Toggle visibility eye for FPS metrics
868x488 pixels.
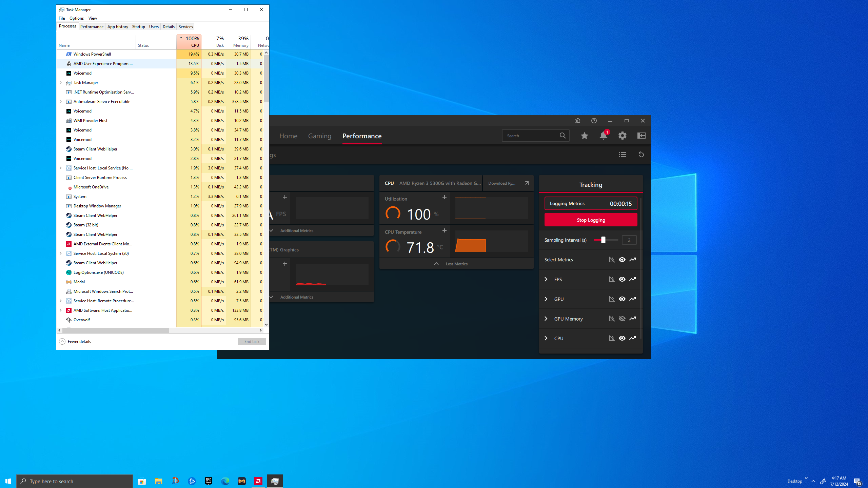pos(622,279)
